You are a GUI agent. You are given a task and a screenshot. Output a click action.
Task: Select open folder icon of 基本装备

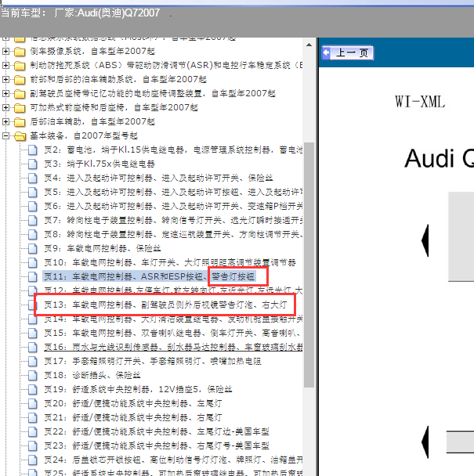click(20, 136)
